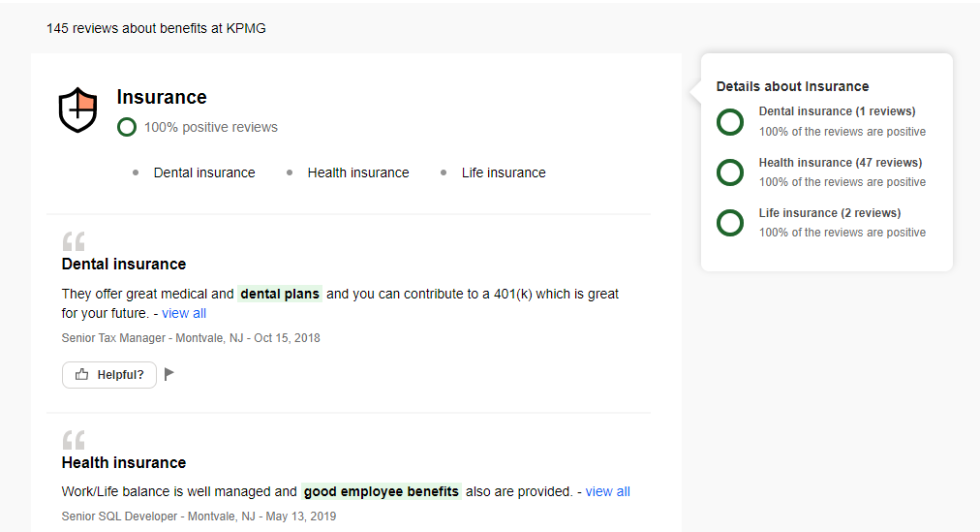
Task: Click the green ring beside Health insurance (47 reviews)
Action: [x=730, y=172]
